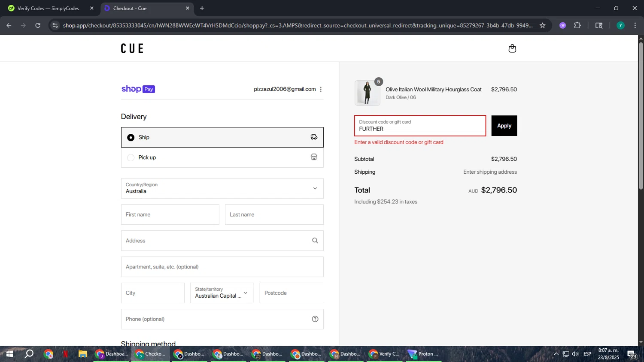Apply the discount code
The width and height of the screenshot is (644, 362).
click(x=504, y=126)
